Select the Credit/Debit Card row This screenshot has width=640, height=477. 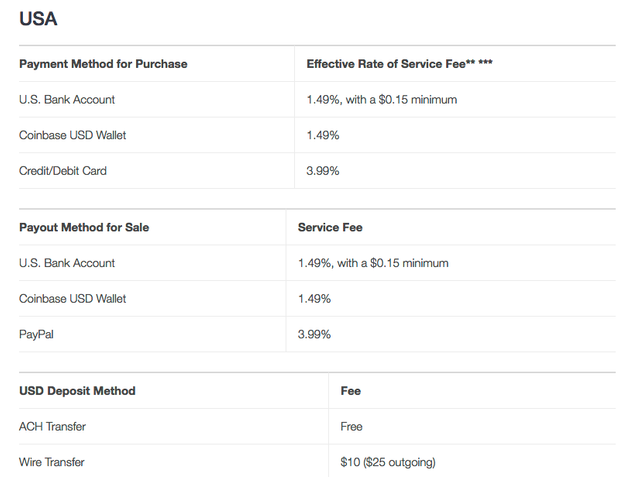(x=317, y=171)
